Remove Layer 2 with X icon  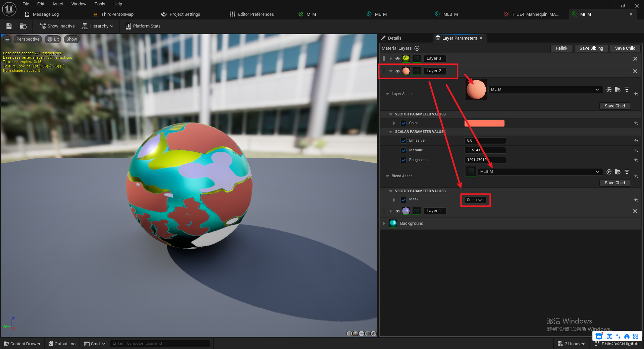coord(635,71)
